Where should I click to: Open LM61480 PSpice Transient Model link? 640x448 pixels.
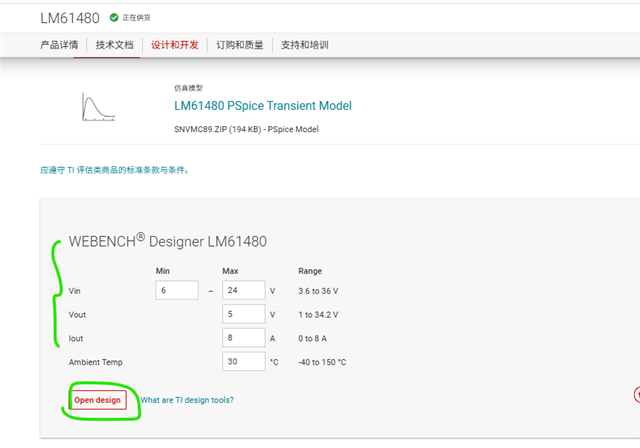[263, 106]
